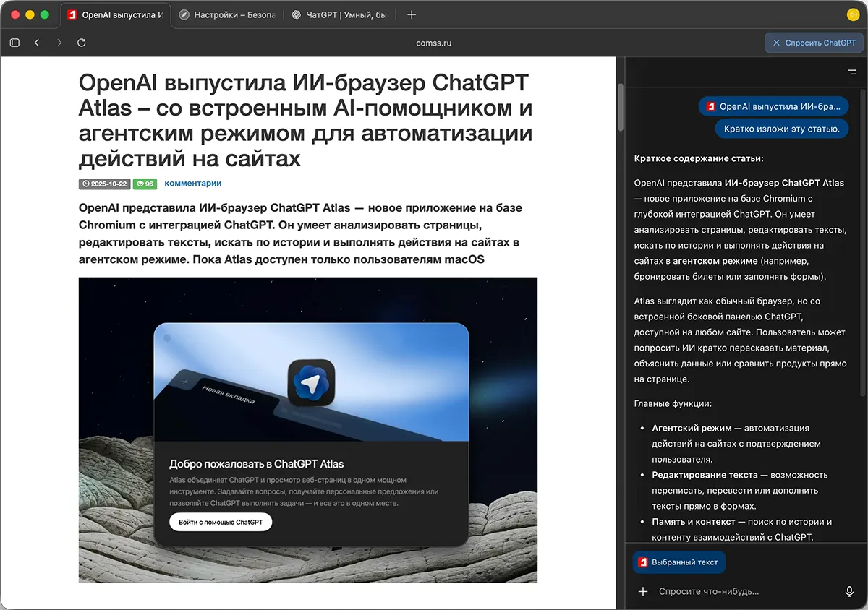868x610 pixels.
Task: Click the Кратко изложи эту статью message
Action: (781, 129)
